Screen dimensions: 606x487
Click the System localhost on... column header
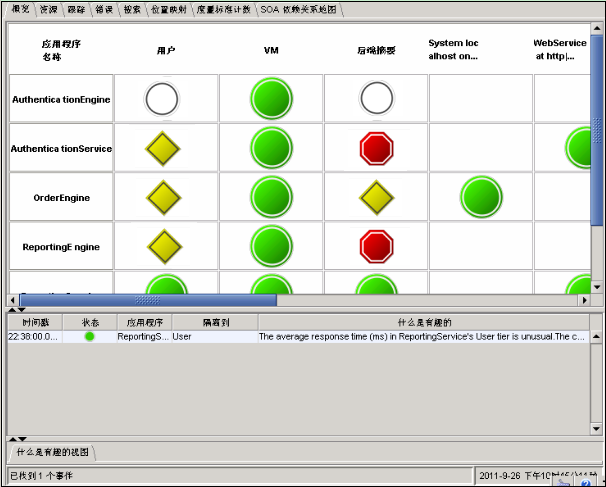[x=453, y=49]
